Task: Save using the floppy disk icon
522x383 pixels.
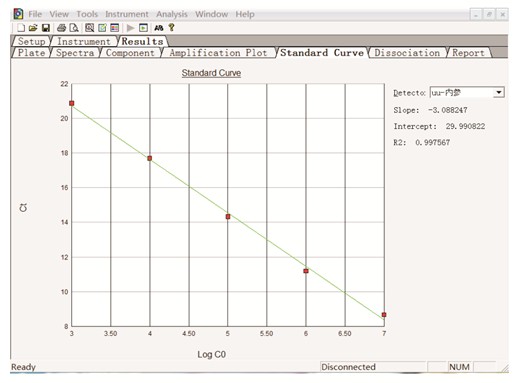Action: point(46,28)
